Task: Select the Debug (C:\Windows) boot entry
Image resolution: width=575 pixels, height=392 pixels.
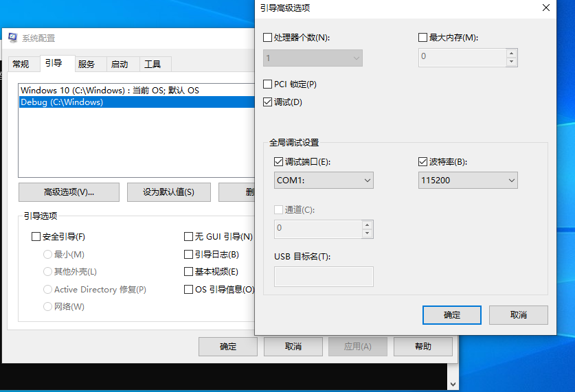Action: pyautogui.click(x=137, y=102)
